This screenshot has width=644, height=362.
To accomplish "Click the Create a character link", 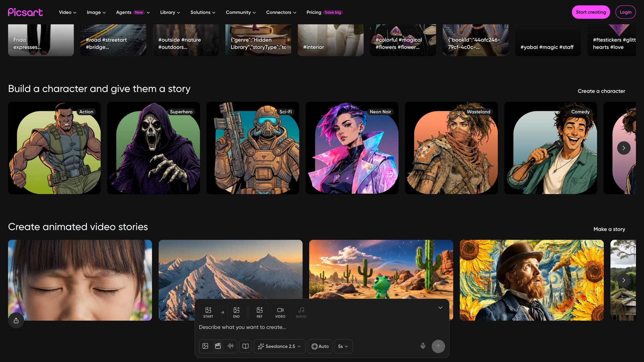I will tap(601, 91).
